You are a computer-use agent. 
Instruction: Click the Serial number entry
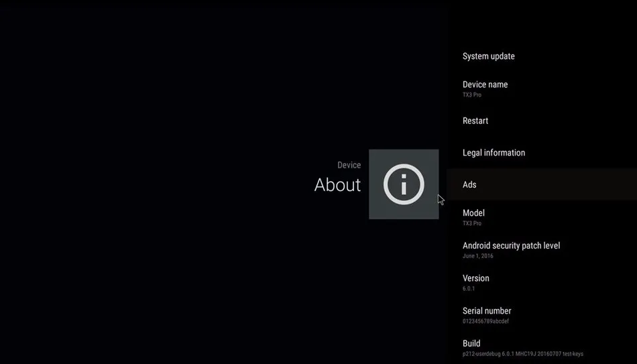pos(542,315)
